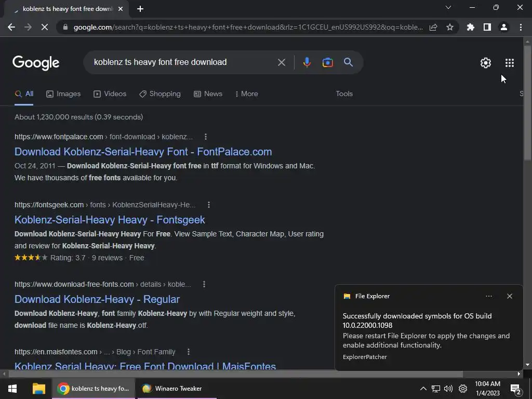
Task: Open options for the maisfontes.com result
Action: coord(188,352)
